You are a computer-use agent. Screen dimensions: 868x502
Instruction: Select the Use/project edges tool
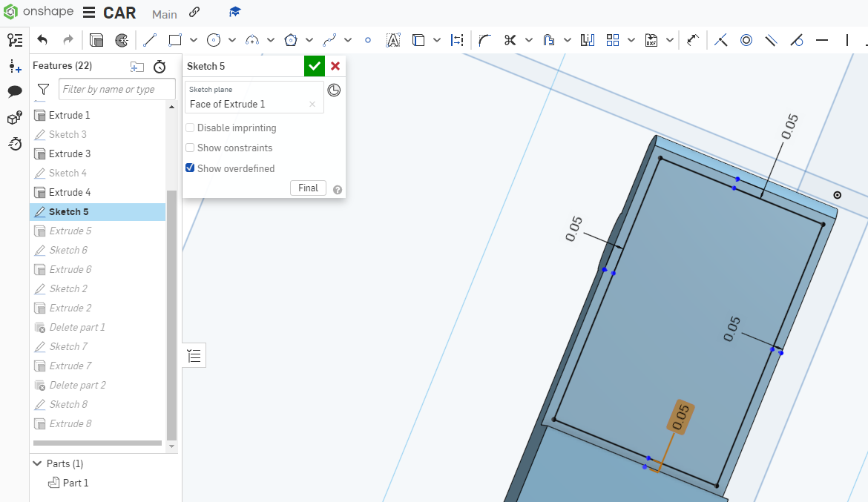point(418,40)
